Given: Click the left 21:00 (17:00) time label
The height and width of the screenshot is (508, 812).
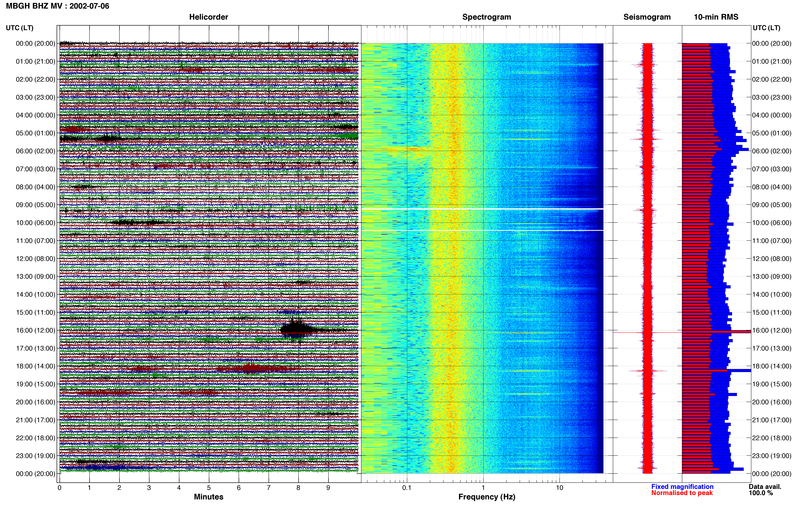Looking at the screenshot, I should (x=36, y=420).
